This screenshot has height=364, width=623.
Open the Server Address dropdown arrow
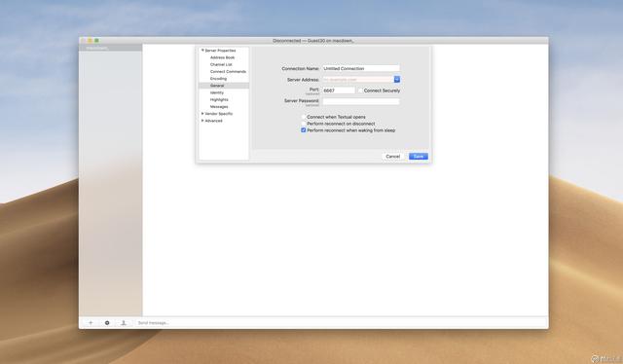click(x=396, y=80)
